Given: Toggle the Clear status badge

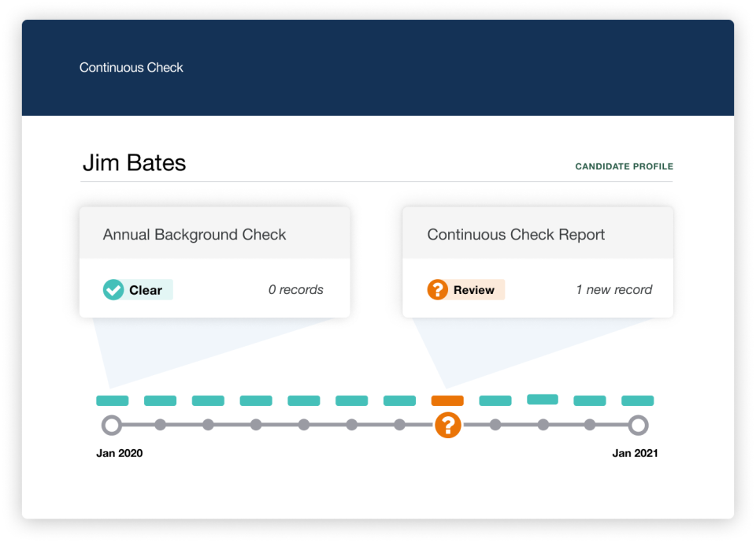Looking at the screenshot, I should pyautogui.click(x=137, y=290).
